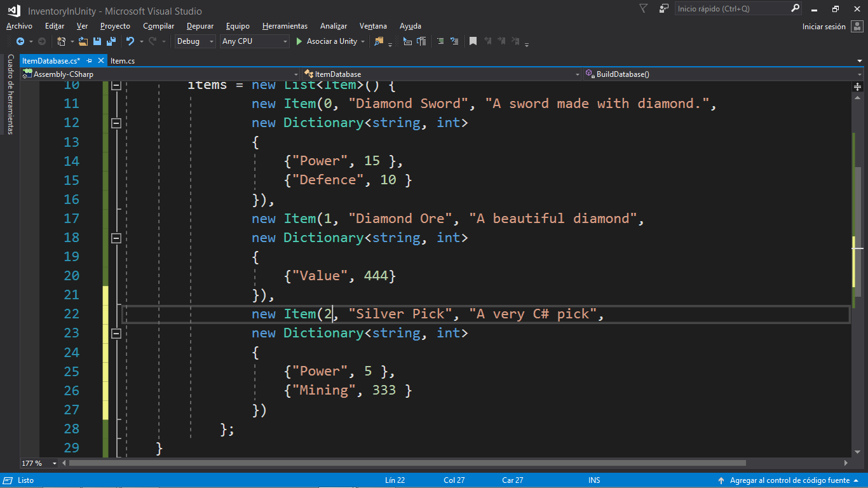
Task: Open the ItemDatabase type dropdown
Action: (x=442, y=74)
